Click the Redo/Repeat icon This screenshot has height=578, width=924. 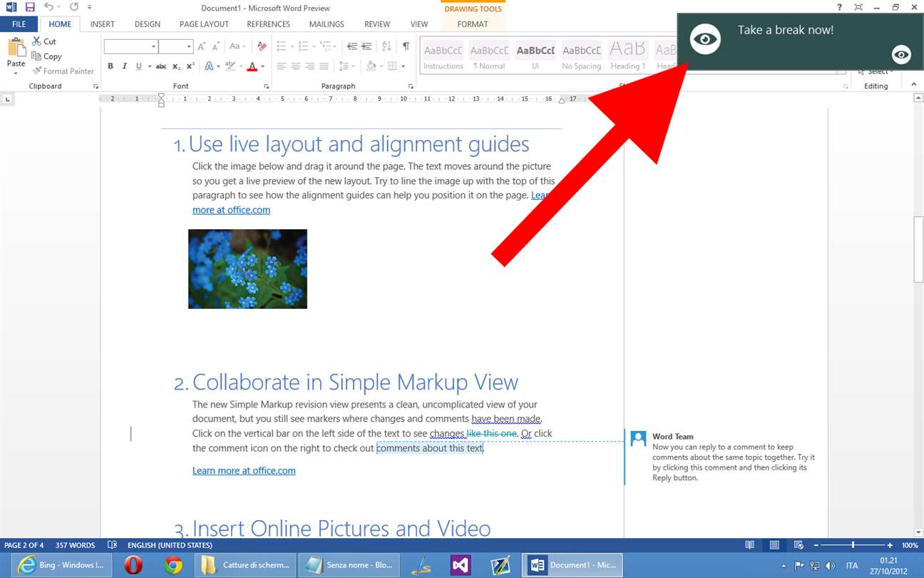(74, 7)
